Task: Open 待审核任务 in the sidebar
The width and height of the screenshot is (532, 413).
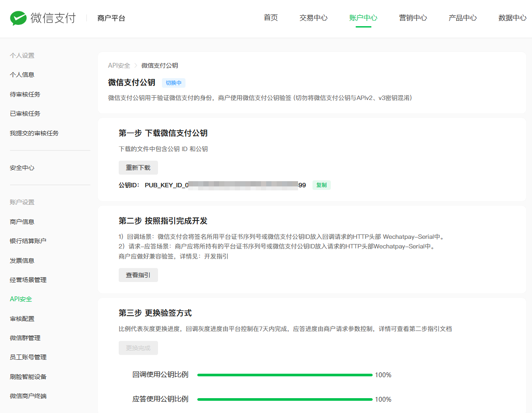Action: (25, 94)
